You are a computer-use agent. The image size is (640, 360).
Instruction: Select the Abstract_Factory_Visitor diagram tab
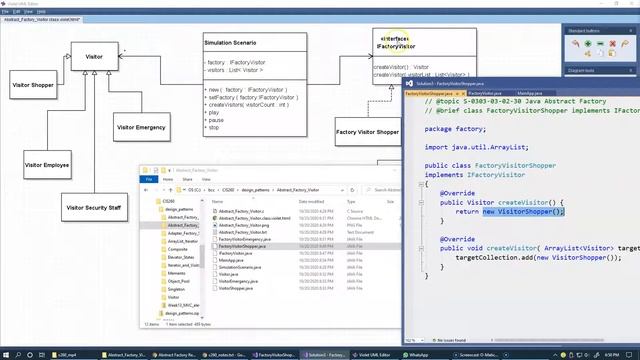(42, 19)
